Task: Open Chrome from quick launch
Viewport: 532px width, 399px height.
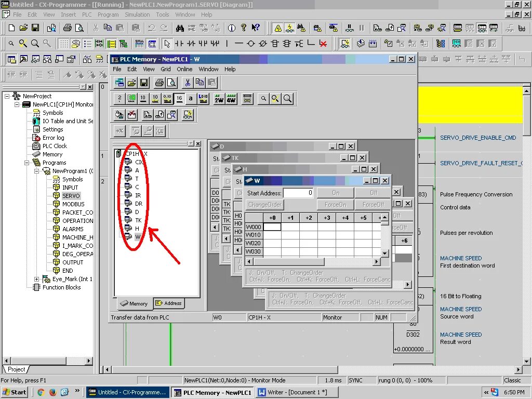Action: pyautogui.click(x=41, y=393)
